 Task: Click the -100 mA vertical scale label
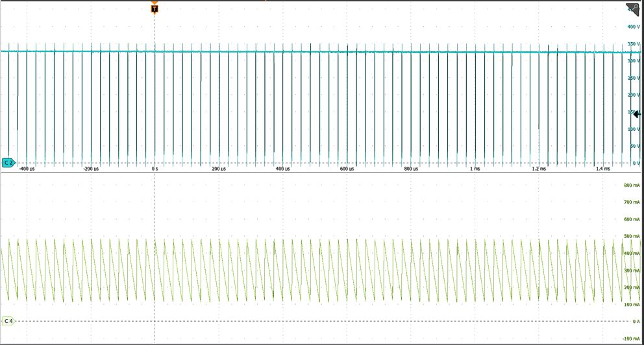630,338
